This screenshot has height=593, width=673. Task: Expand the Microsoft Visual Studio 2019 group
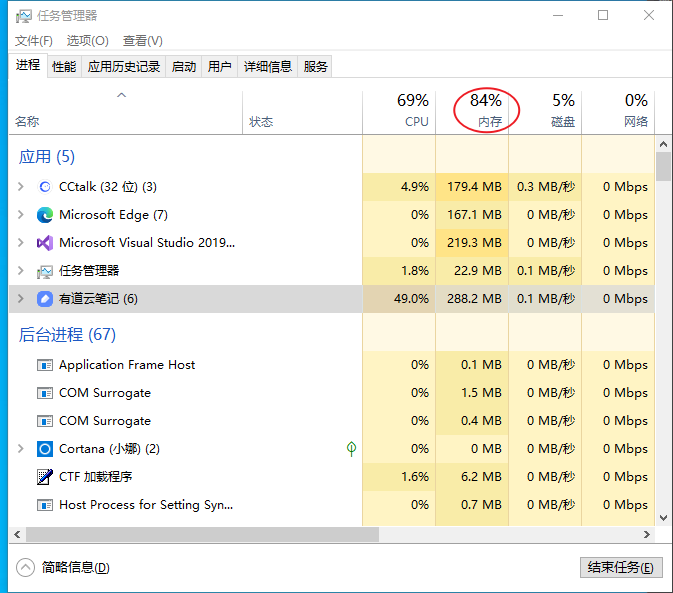[x=20, y=242]
